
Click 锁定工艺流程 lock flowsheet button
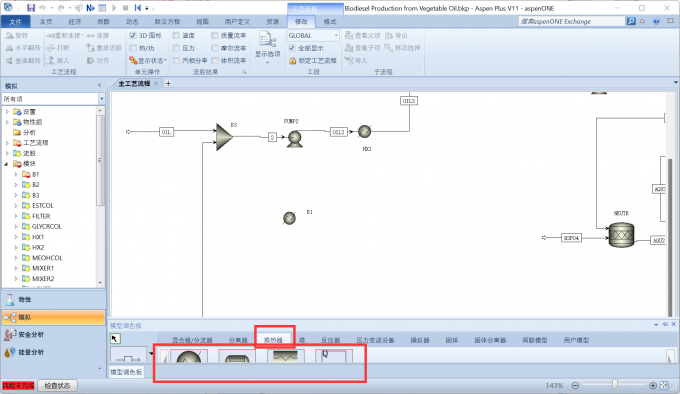[x=313, y=61]
